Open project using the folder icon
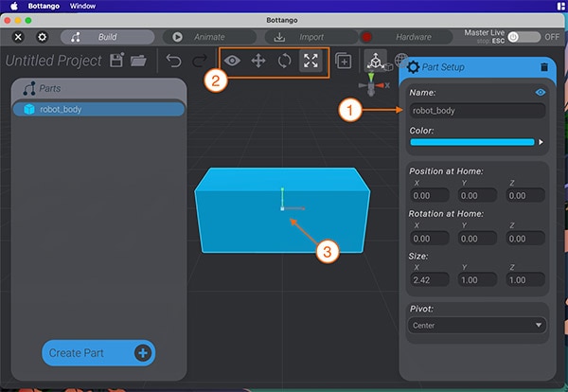 [x=138, y=61]
